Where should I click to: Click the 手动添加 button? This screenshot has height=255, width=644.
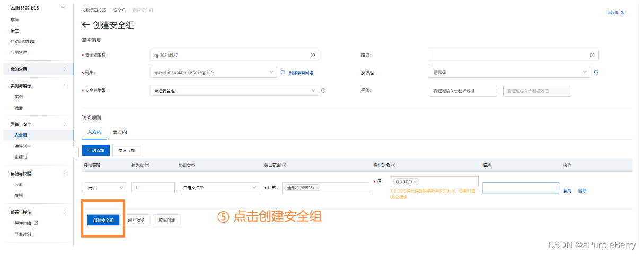click(96, 151)
